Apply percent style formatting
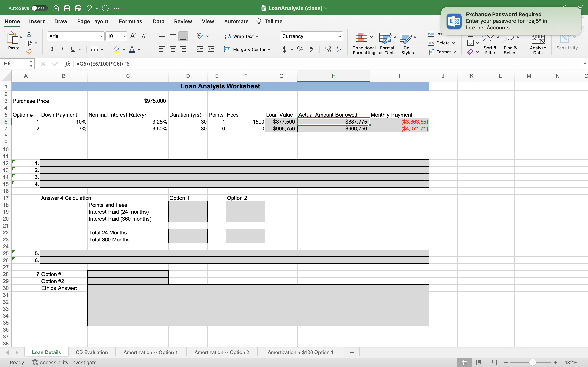 [x=300, y=49]
